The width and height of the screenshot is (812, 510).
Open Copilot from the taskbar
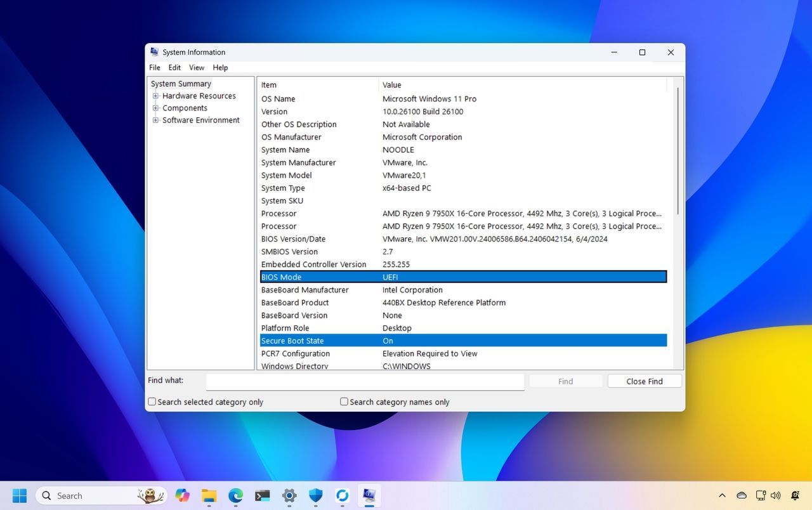[x=183, y=495]
